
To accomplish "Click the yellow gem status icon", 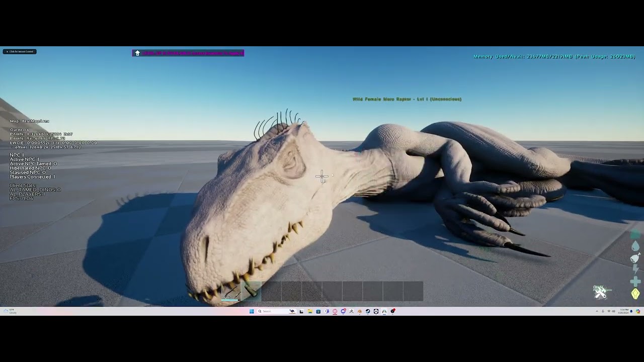I will 635,294.
